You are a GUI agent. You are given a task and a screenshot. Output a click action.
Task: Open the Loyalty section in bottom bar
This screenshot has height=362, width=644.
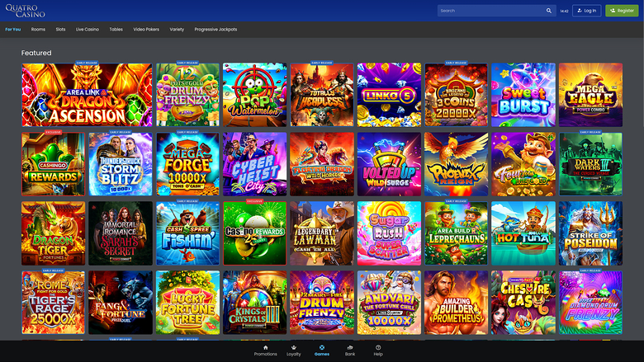click(294, 350)
